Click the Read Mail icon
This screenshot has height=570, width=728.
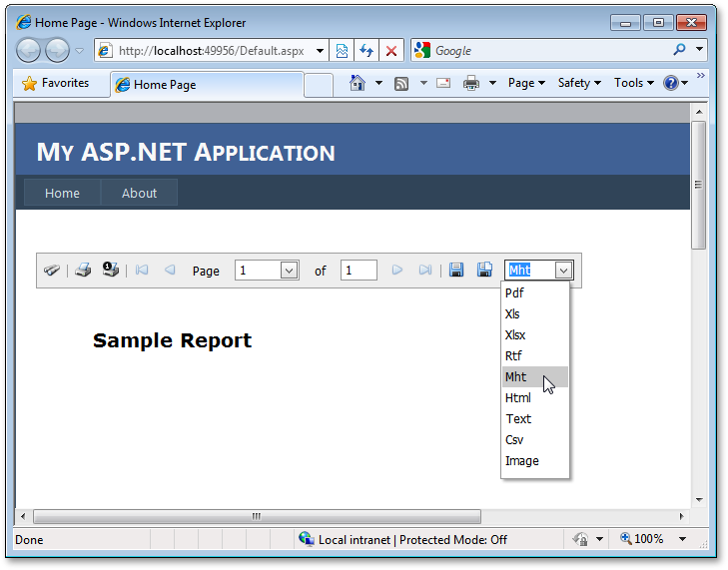pyautogui.click(x=443, y=83)
